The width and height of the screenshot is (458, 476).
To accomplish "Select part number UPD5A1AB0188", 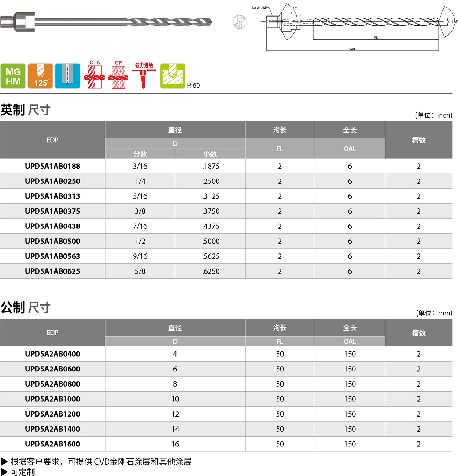I will [52, 166].
